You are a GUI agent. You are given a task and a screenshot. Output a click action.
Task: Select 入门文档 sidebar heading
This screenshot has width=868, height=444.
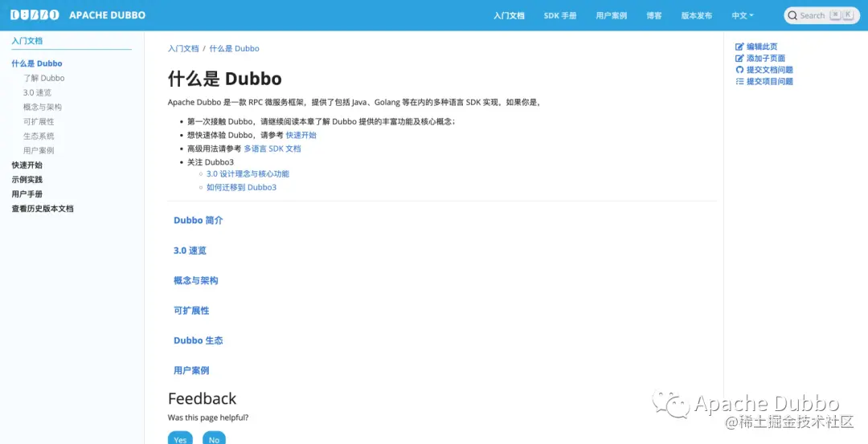point(27,40)
